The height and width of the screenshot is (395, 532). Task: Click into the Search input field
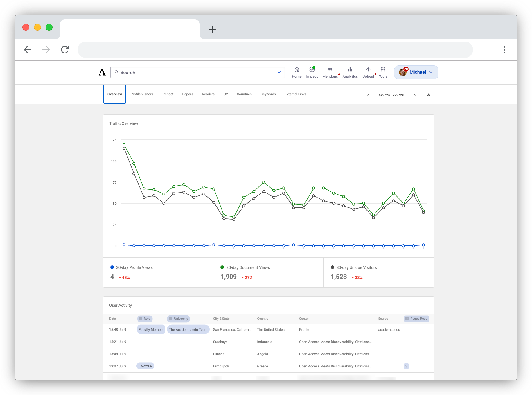pos(197,72)
